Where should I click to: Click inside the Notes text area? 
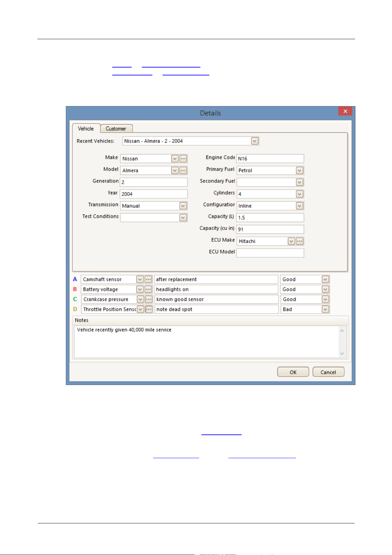pyautogui.click(x=206, y=342)
